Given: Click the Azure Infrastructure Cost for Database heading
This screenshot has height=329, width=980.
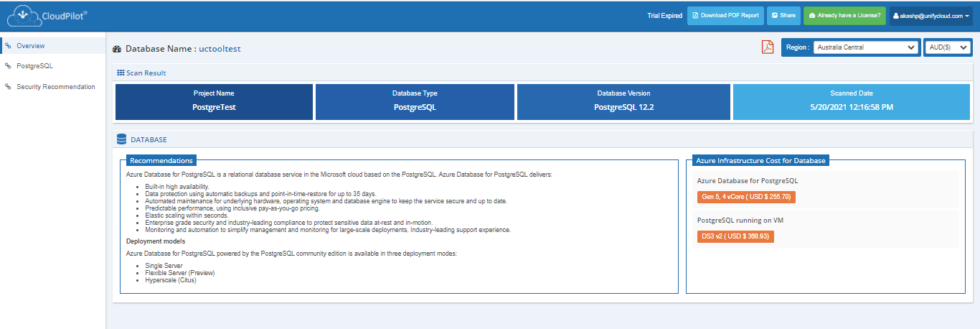Looking at the screenshot, I should click(x=762, y=160).
